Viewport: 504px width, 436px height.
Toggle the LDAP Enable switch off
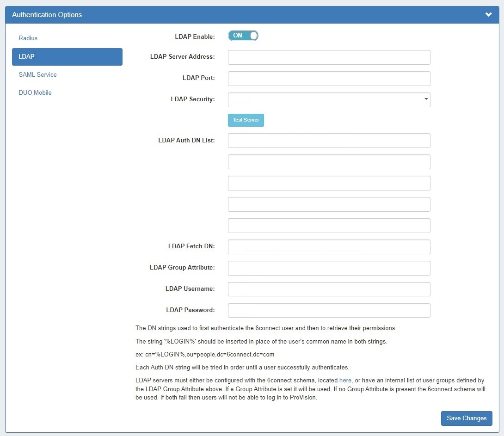tap(243, 36)
